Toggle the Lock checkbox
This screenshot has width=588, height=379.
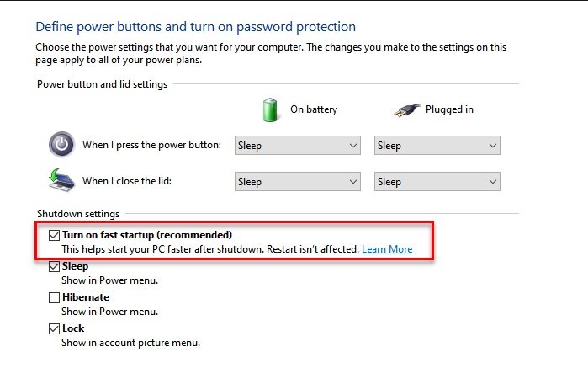click(x=55, y=328)
